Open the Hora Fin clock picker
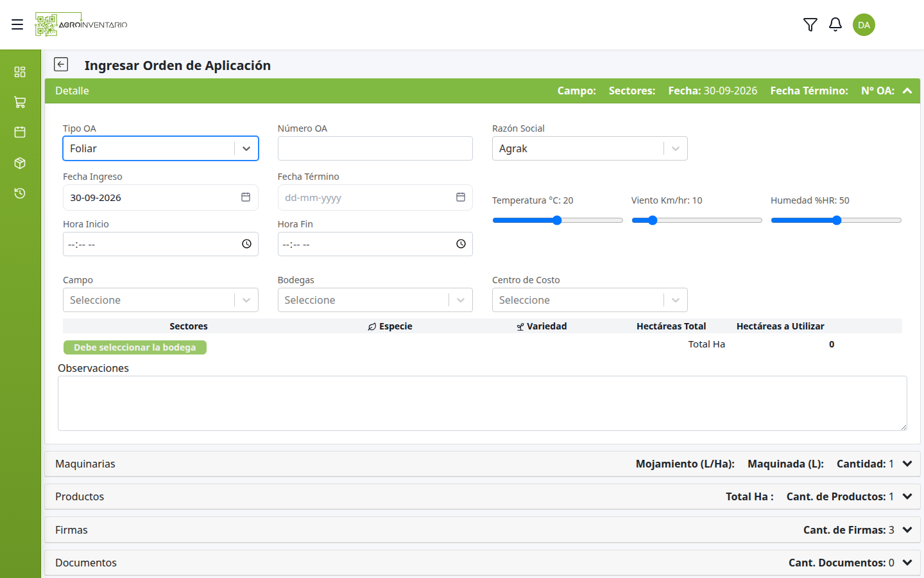The width and height of the screenshot is (924, 578). click(461, 244)
